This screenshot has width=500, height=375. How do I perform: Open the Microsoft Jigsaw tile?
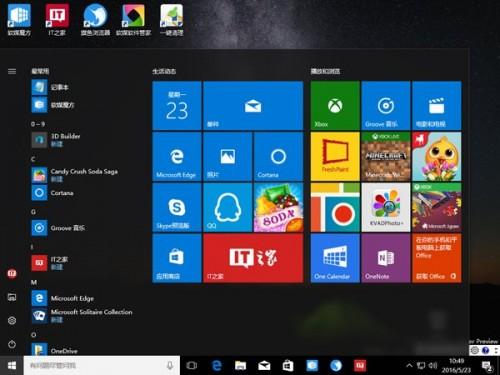(437, 207)
